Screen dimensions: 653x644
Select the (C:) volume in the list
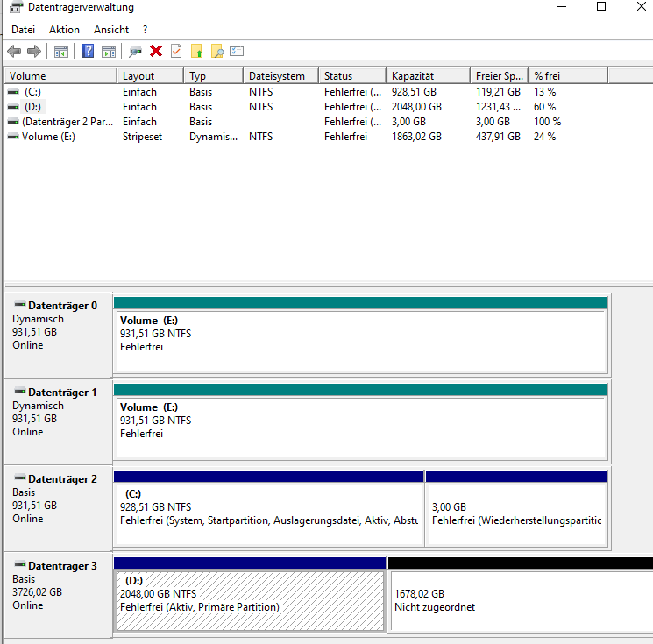32,92
